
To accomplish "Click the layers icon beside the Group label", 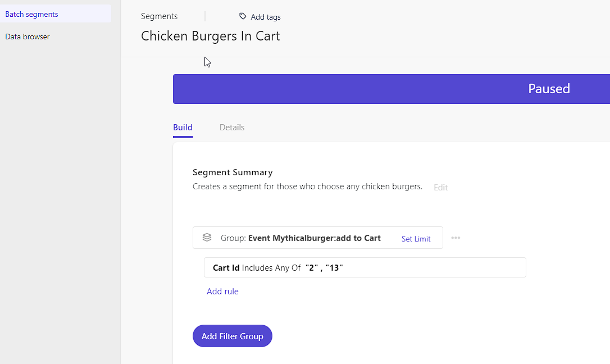I will (206, 238).
